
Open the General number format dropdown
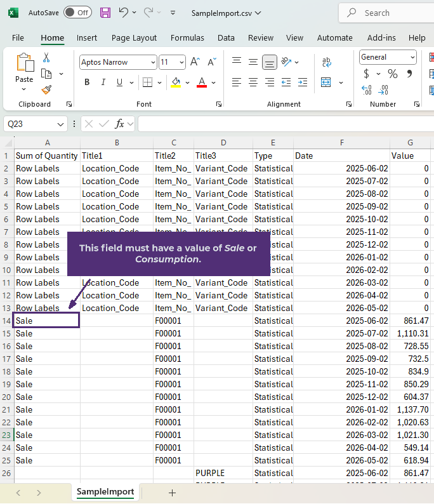tap(412, 57)
